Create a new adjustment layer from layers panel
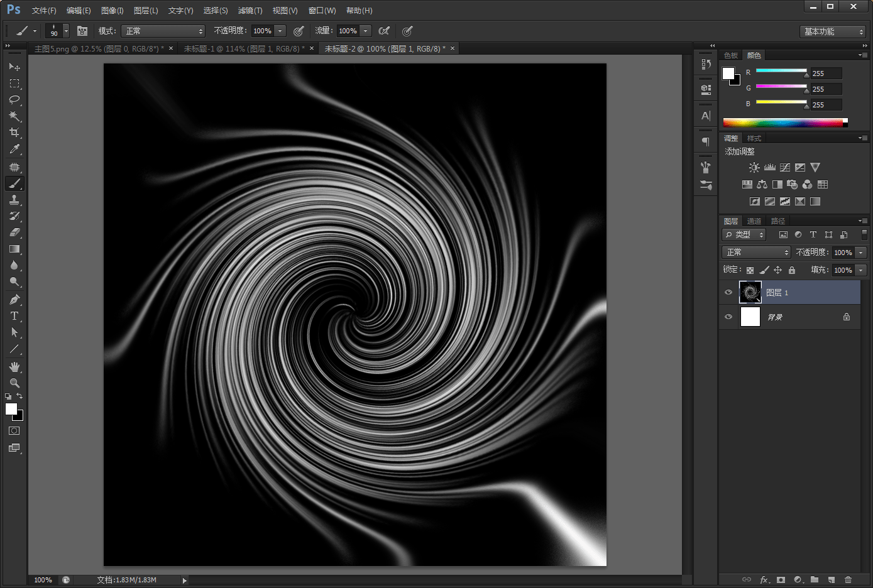This screenshot has height=588, width=873. click(x=798, y=580)
